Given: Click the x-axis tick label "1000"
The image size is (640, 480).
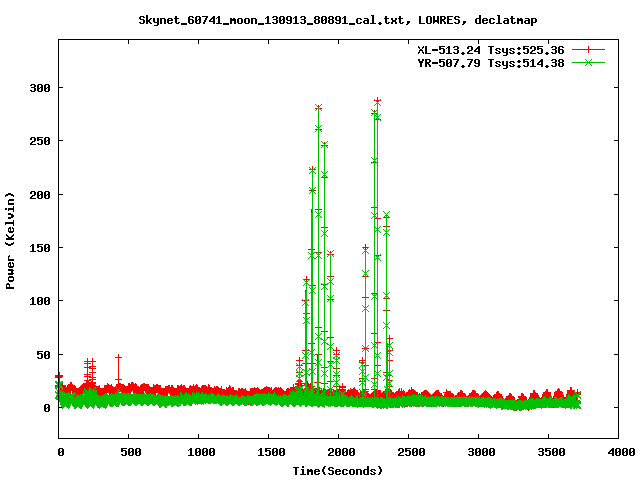Looking at the screenshot, I should 201,452.
